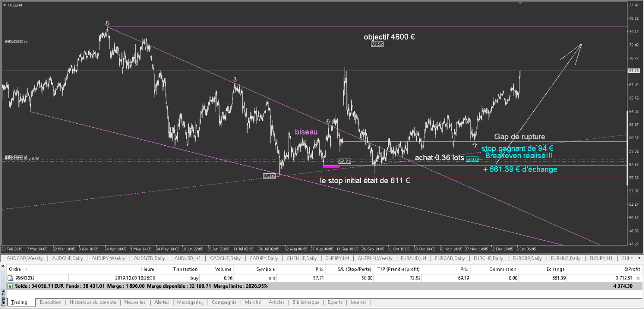Open the Historique du compte tab
644x309 pixels.
click(x=93, y=302)
